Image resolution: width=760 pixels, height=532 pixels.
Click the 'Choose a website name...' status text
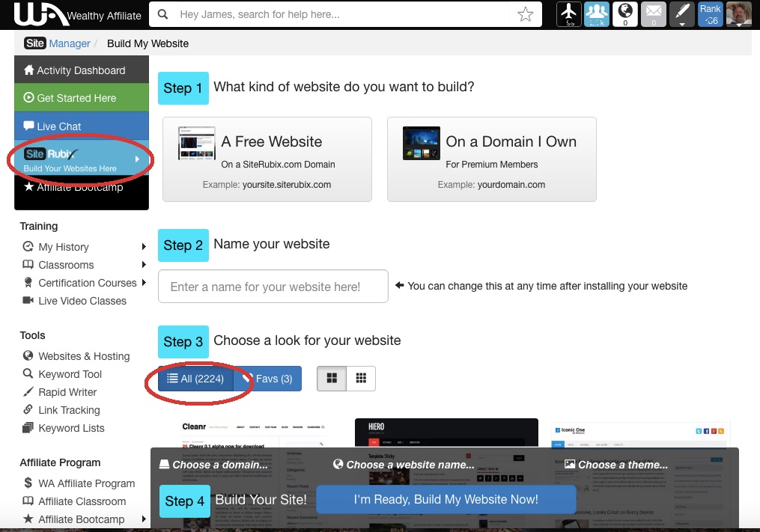point(410,465)
